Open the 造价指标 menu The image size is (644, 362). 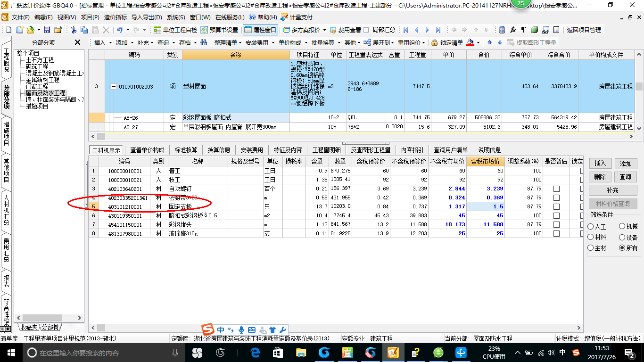click(x=115, y=17)
